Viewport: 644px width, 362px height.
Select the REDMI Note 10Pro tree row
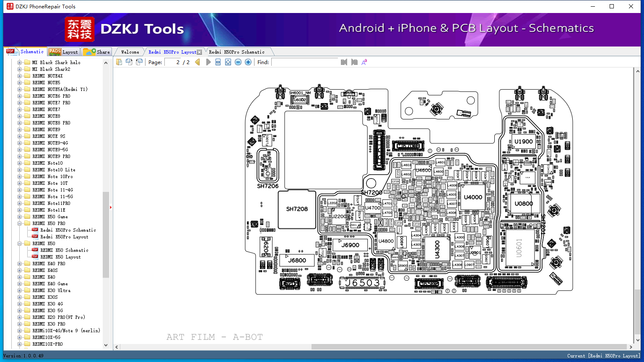52,176
